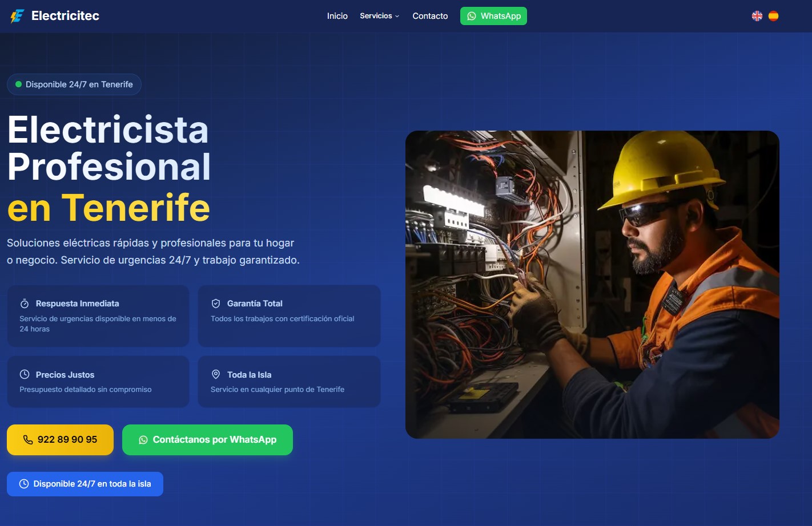Click the Electricitec brand name text
The image size is (812, 526).
point(65,16)
